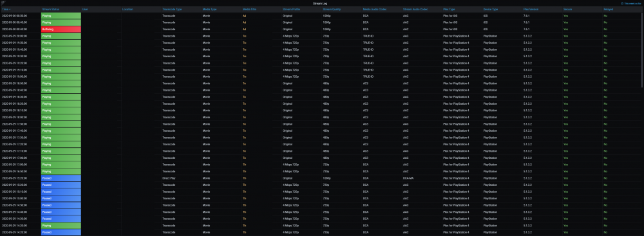Click 5.1.3.2 version in Direct Play row
The width and height of the screenshot is (644, 236).
(x=528, y=178)
